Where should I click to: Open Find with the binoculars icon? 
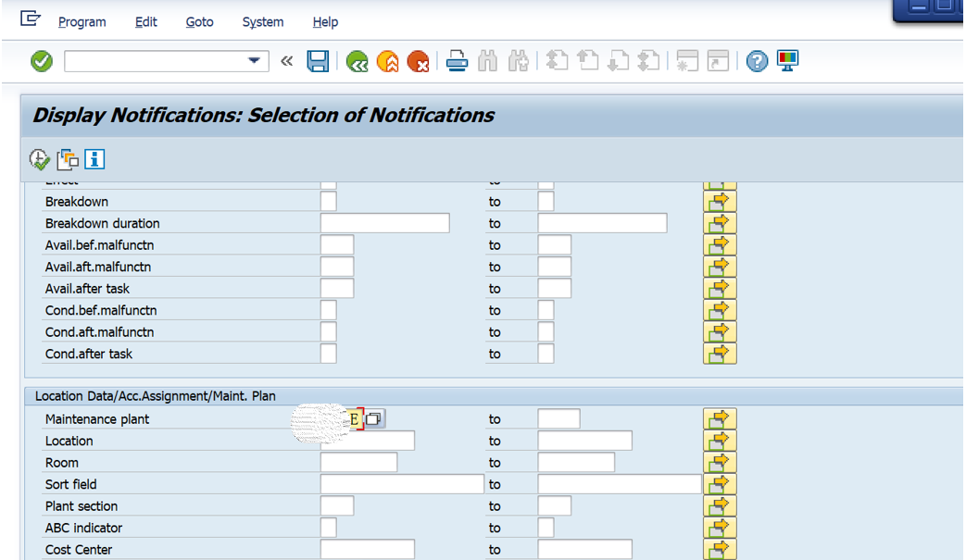[x=487, y=60]
